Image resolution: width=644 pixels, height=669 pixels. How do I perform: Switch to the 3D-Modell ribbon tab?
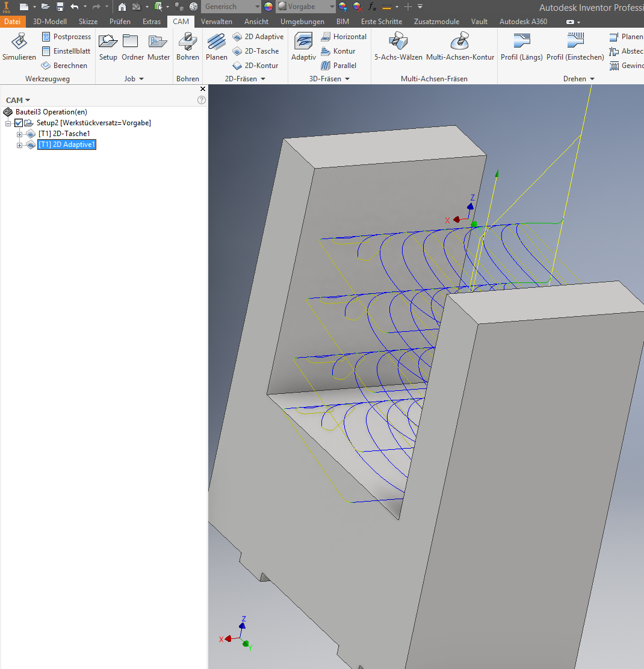(x=50, y=21)
